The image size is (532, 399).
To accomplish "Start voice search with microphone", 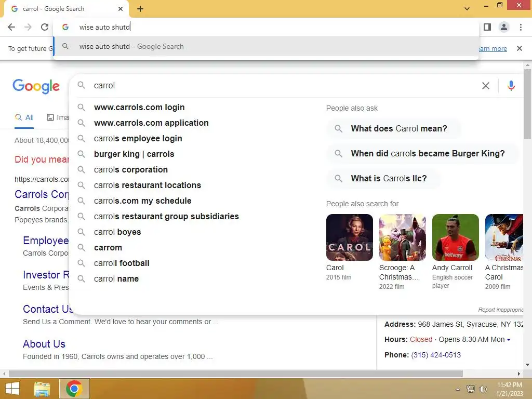I will pos(511,86).
